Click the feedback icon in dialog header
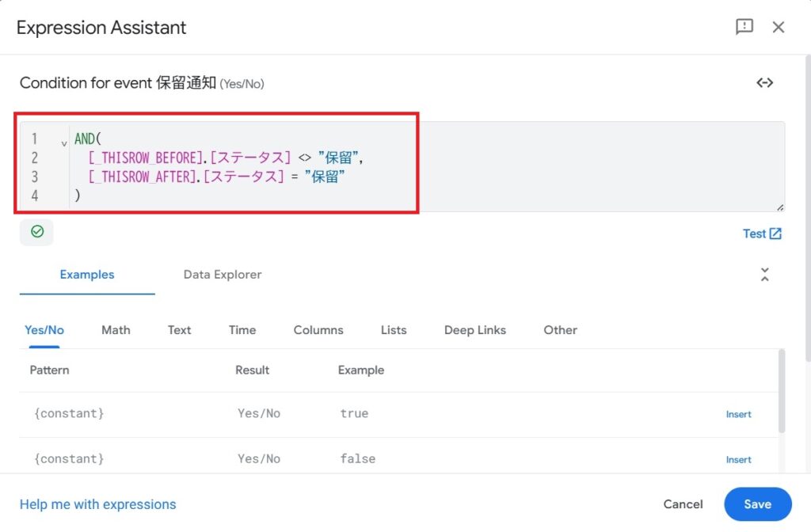 pos(744,27)
